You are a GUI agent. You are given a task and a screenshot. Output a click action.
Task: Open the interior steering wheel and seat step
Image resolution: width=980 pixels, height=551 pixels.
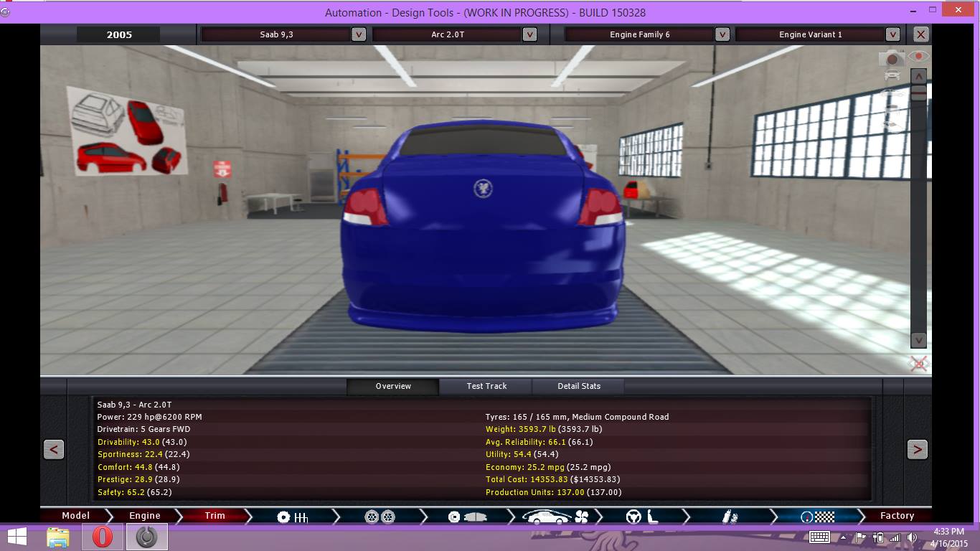coord(643,517)
